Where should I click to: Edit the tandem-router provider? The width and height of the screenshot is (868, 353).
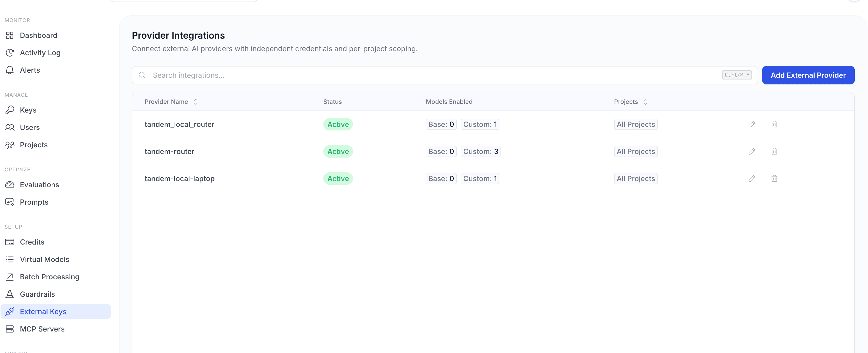tap(752, 151)
